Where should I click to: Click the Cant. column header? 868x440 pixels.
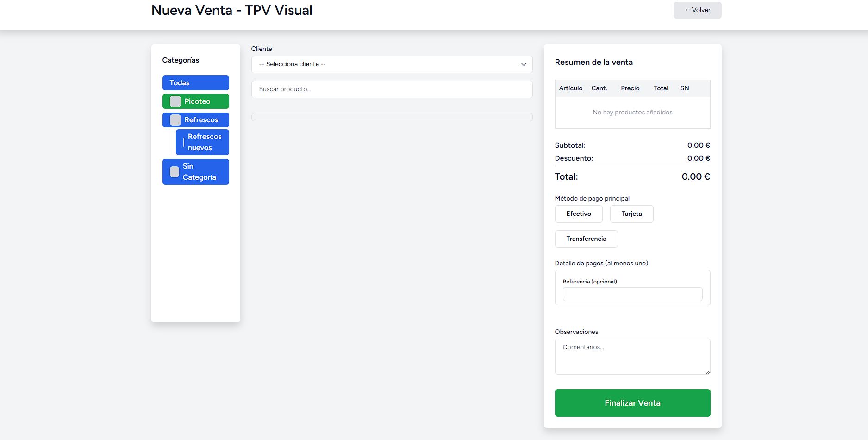599,88
